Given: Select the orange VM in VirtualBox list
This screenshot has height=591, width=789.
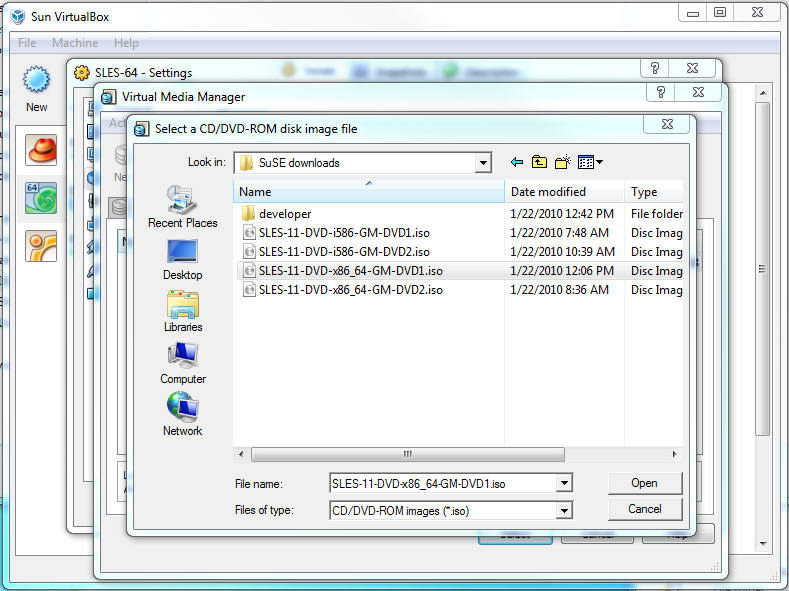Looking at the screenshot, I should (x=41, y=246).
